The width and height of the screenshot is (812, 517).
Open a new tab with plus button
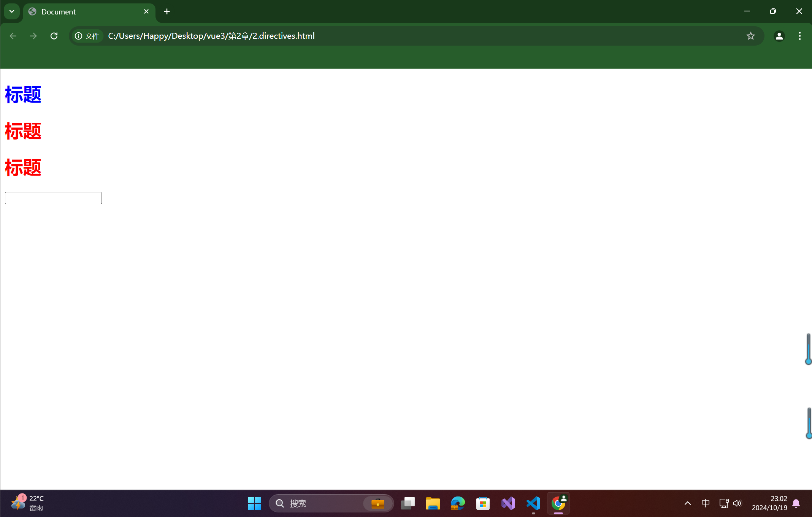(167, 11)
